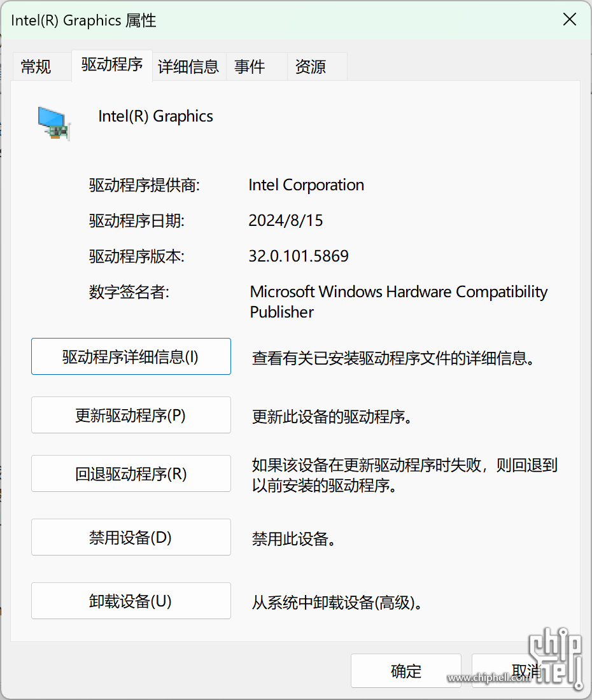Viewport: 592px width, 700px height.
Task: Open the 详细信息 tab
Action: [188, 67]
